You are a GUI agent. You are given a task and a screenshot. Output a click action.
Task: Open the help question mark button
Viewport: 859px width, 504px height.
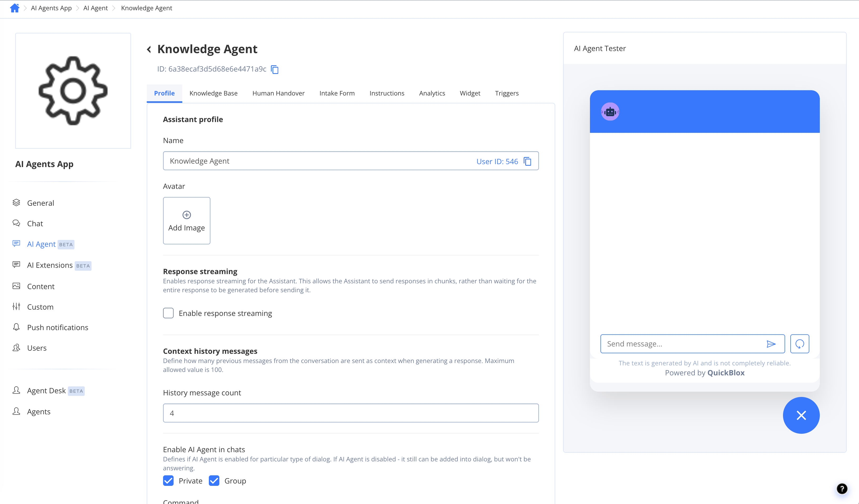click(842, 489)
